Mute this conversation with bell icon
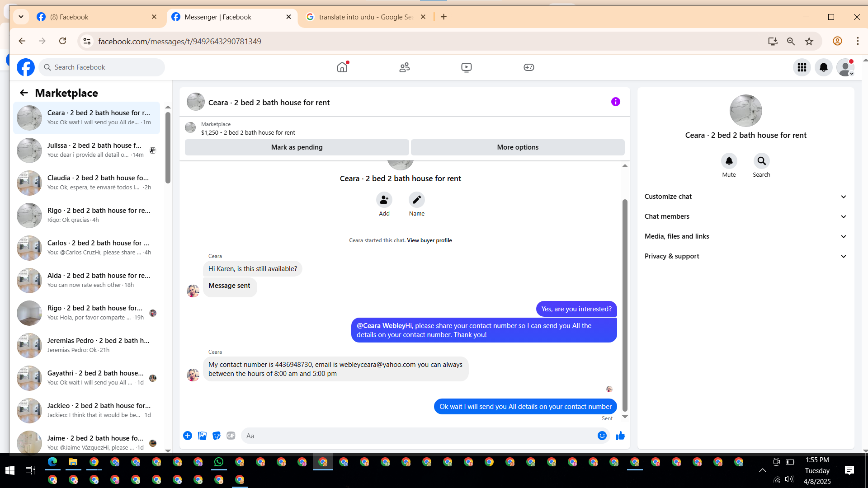The image size is (868, 488). coord(729,161)
